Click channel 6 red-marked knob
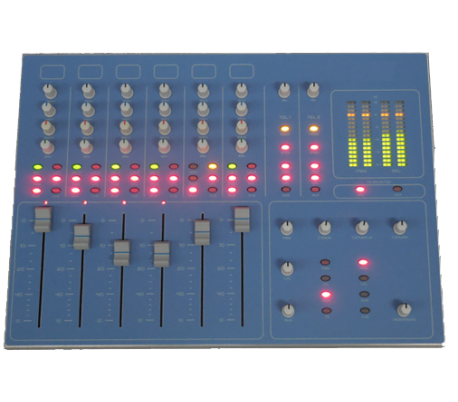This screenshot has height=402, width=458. [x=242, y=127]
